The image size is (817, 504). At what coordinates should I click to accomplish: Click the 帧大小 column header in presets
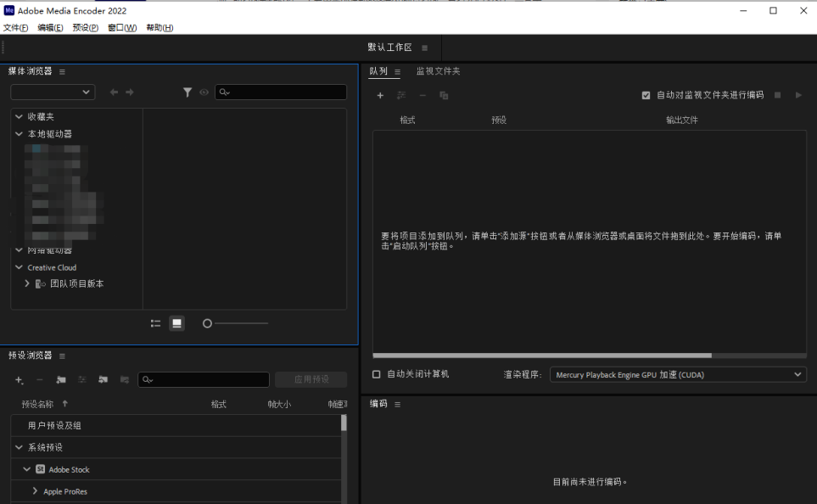click(279, 405)
